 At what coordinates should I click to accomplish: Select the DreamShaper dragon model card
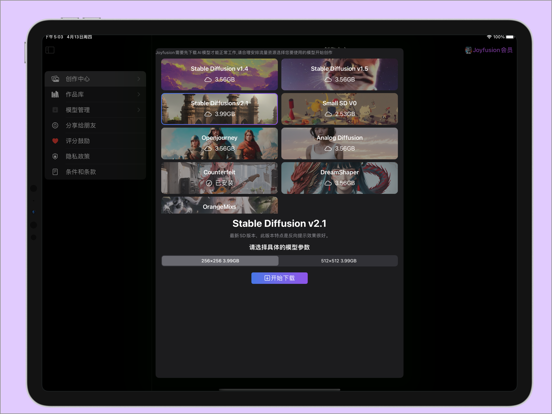tap(339, 178)
